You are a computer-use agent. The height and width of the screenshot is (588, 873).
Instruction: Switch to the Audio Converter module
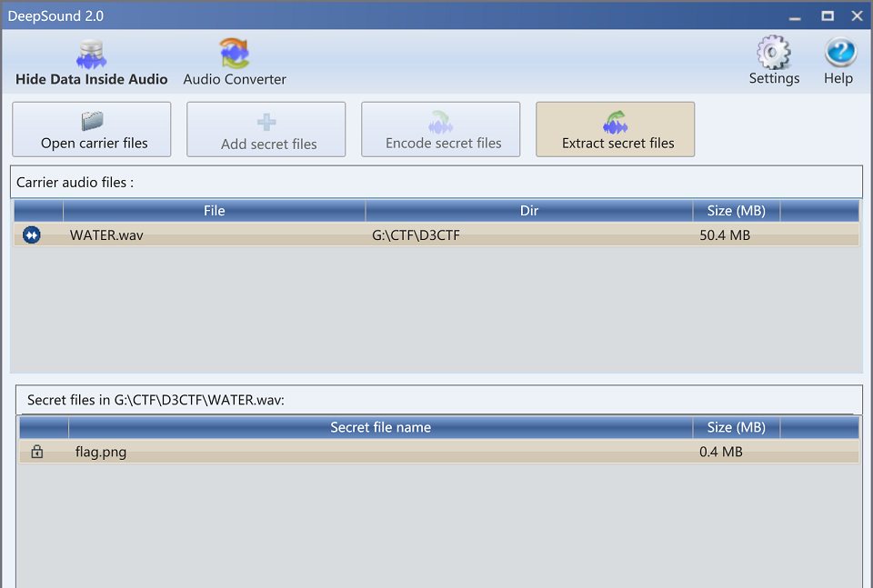[235, 62]
